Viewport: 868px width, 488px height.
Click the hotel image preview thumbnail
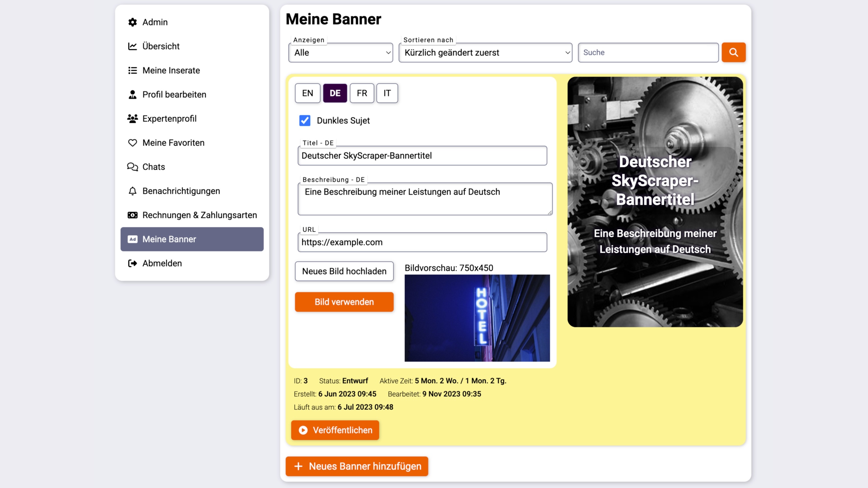[477, 318]
